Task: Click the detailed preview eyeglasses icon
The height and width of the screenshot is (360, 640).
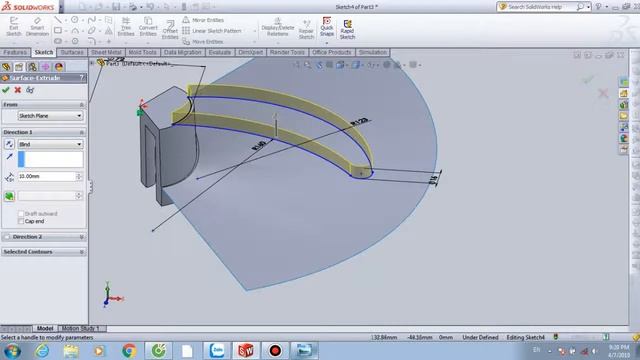Action: [30, 90]
